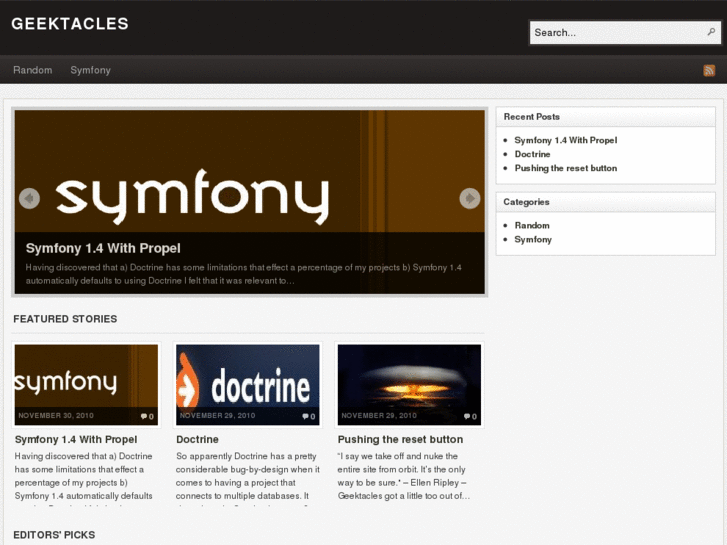Open Random in Categories widget
Screen dimensions: 727x545
click(532, 225)
